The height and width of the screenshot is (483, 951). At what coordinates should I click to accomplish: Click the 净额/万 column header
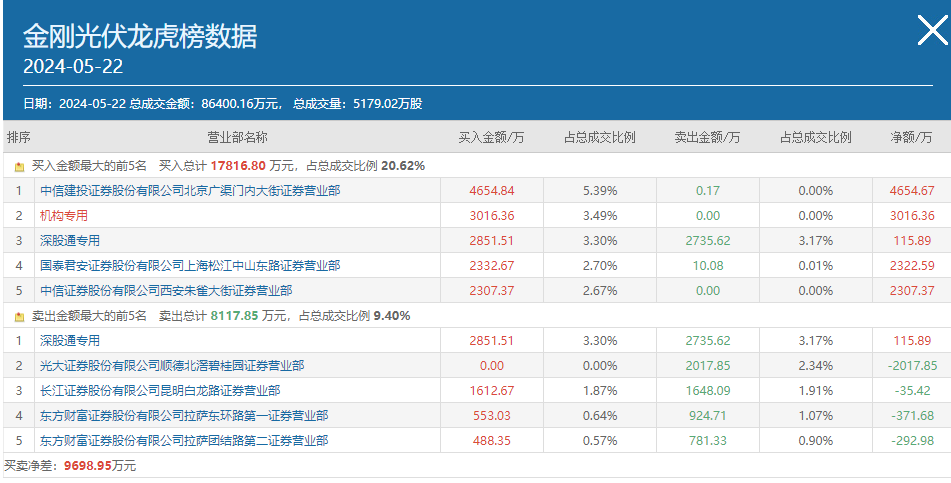pyautogui.click(x=912, y=138)
